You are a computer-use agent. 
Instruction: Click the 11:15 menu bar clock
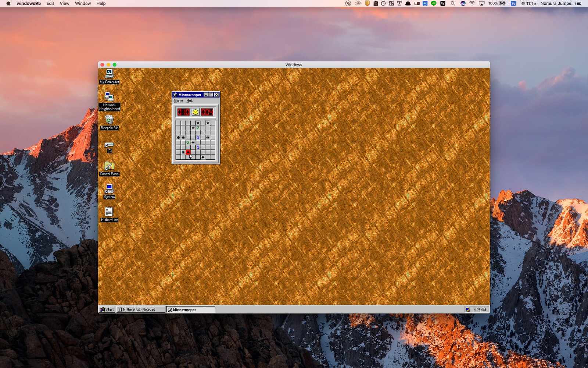(528, 3)
